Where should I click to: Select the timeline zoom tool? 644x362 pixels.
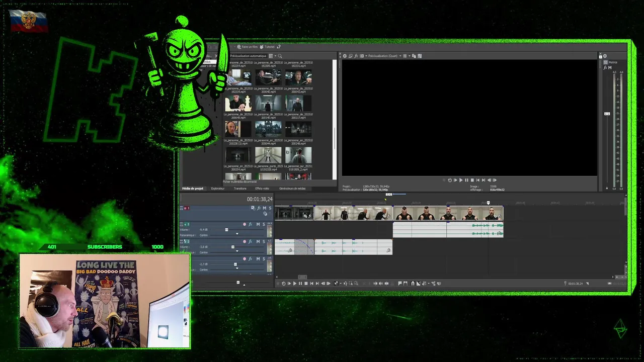click(x=356, y=284)
